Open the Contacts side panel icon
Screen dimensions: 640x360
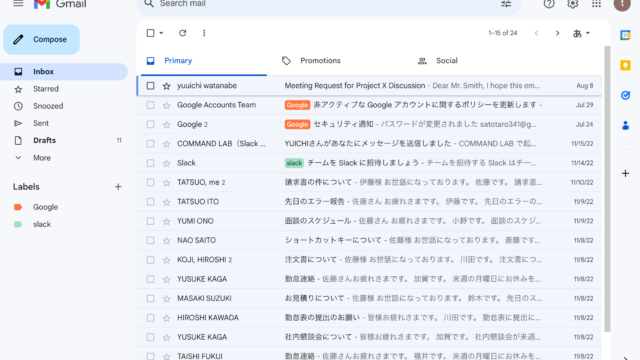tap(625, 126)
